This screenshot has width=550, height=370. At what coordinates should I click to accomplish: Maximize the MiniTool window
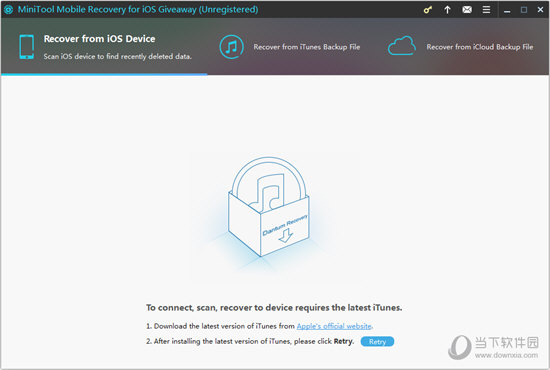[524, 10]
